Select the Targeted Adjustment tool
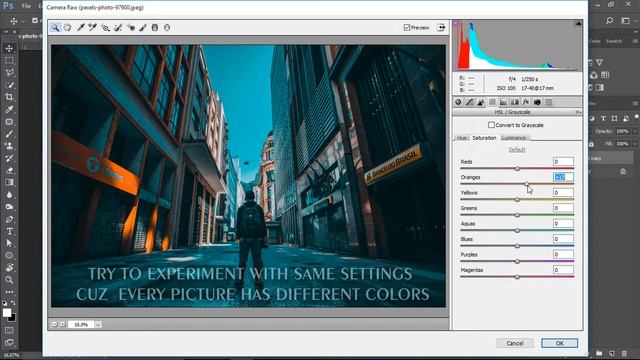Image resolution: width=640 pixels, height=360 pixels. pos(105,27)
